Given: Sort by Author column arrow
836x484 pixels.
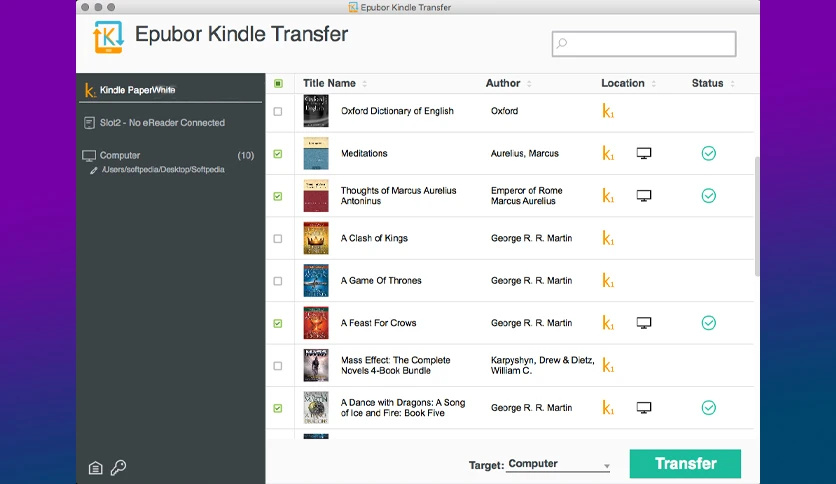Looking at the screenshot, I should click(529, 84).
